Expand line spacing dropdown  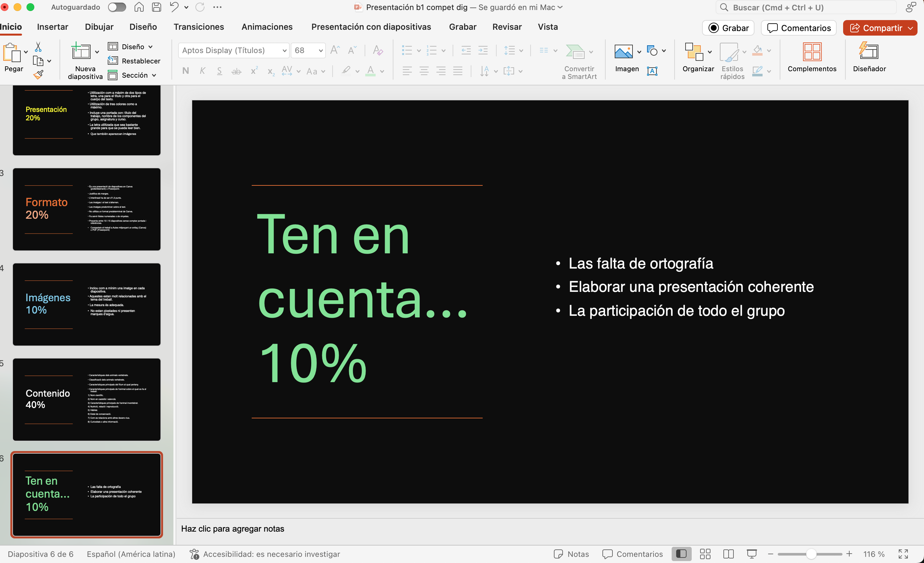pyautogui.click(x=521, y=50)
